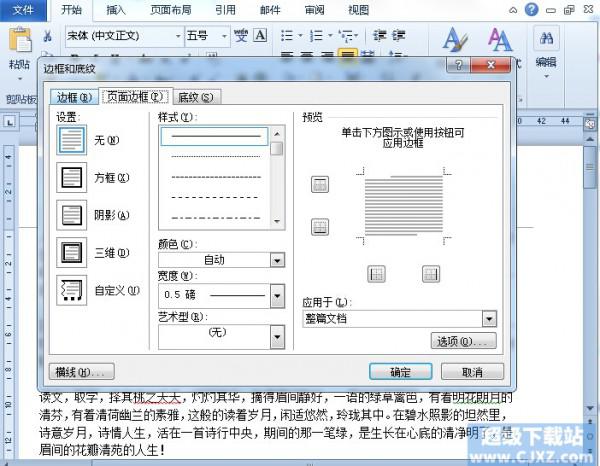Expand the Paste dropdown arrow
This screenshot has width=600, height=466.
pos(20,78)
